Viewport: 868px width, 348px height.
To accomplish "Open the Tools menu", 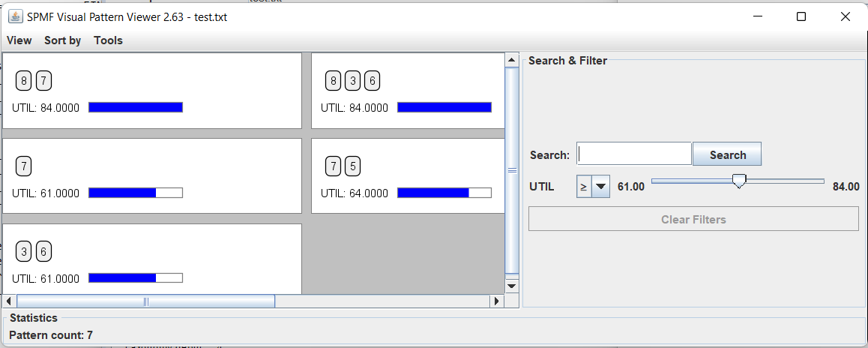I will (x=108, y=40).
